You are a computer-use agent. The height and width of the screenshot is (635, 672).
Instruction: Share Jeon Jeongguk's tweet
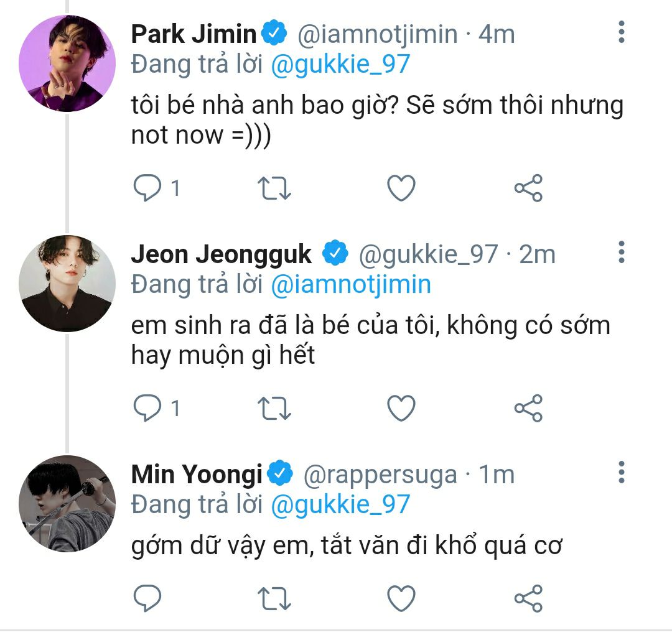[528, 408]
